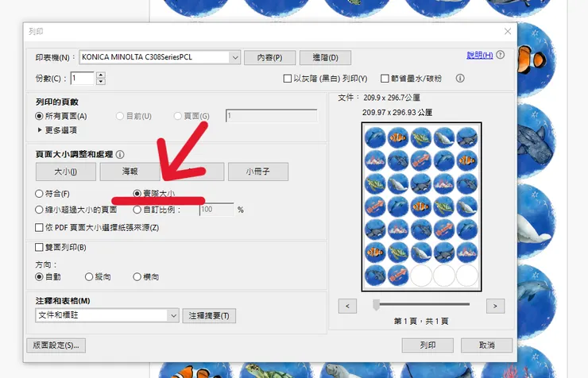This screenshot has width=588, height=378.
Task: Click the copies count input field
Action: point(82,78)
